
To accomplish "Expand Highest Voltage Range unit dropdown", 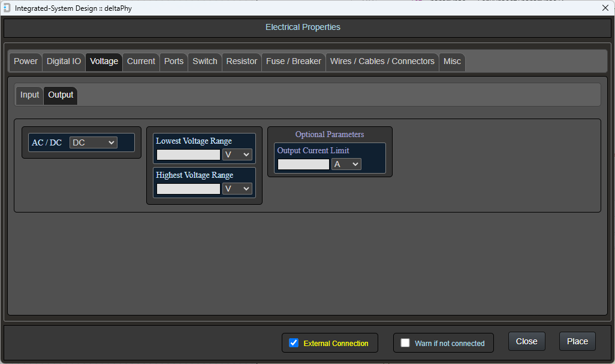I will (x=237, y=189).
